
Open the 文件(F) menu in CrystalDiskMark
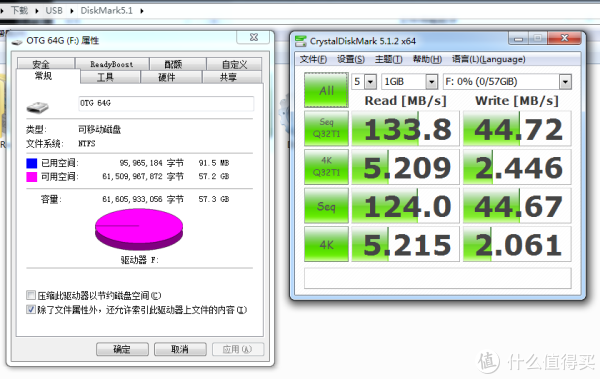313,59
